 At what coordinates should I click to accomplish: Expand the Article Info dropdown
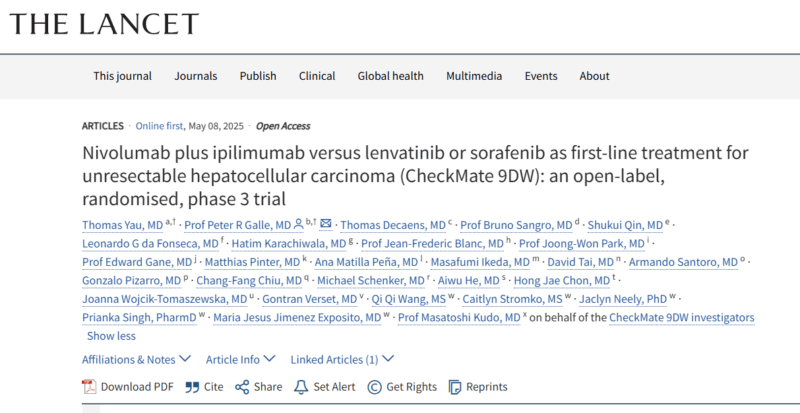coord(239,359)
